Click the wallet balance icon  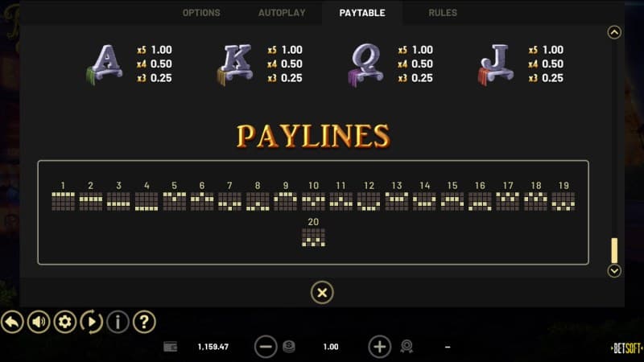click(170, 347)
